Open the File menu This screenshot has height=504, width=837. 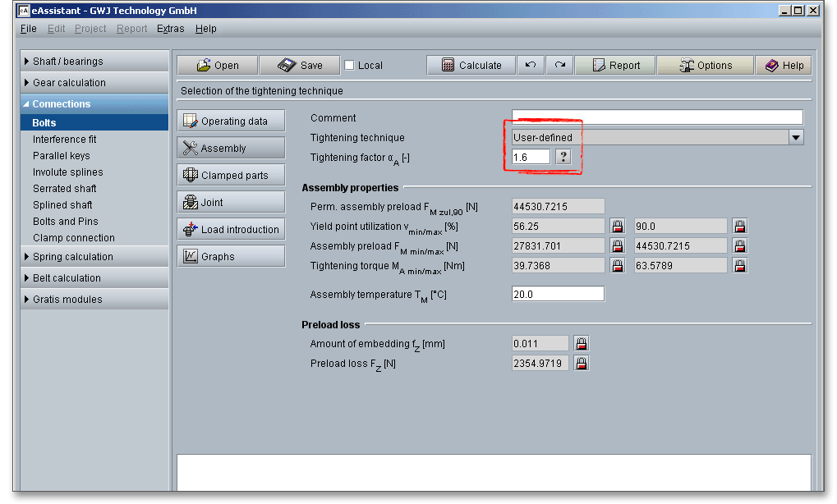coord(29,29)
